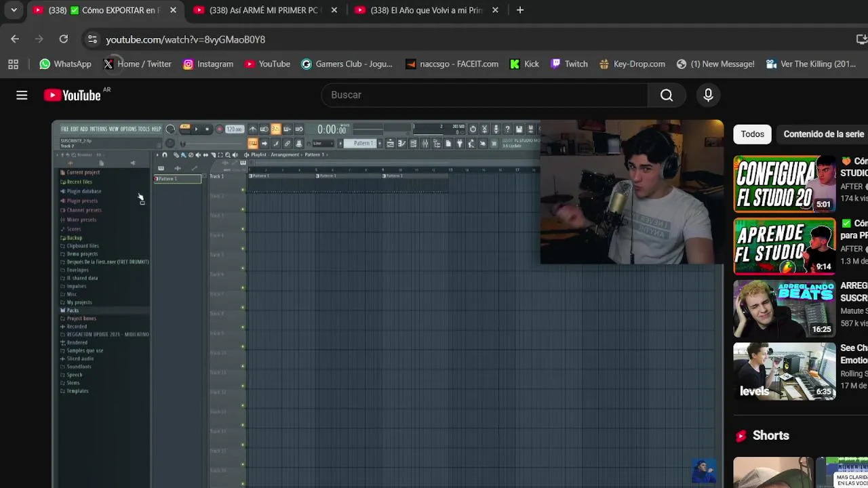This screenshot has height=488, width=868.
Task: Open the CONFIGURA FL STUDIO 20 video thumbnail
Action: [x=785, y=184]
